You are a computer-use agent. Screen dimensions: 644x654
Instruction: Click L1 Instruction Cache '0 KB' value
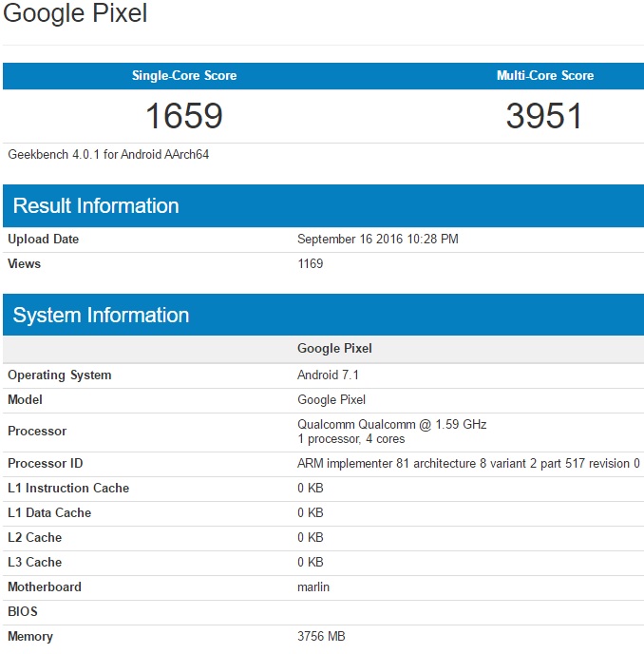click(x=311, y=488)
